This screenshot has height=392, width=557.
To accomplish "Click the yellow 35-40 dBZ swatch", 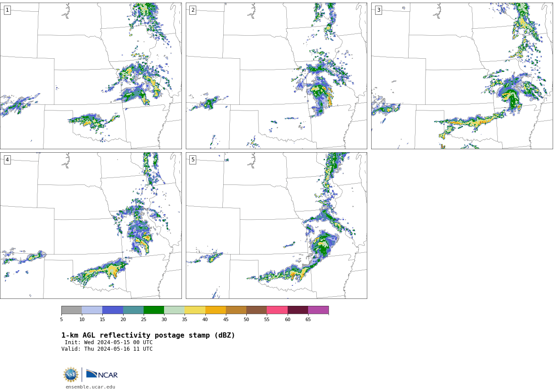I will [195, 310].
